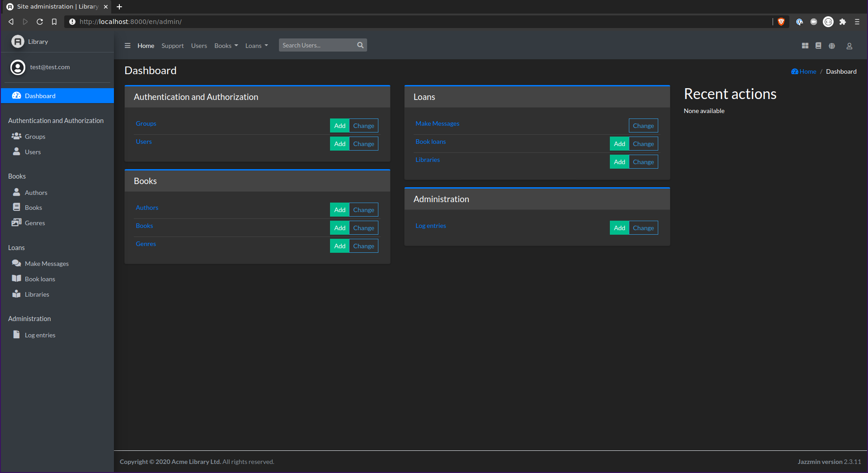The height and width of the screenshot is (473, 868).
Task: Open the Groups link in dashboard card
Action: tap(146, 123)
